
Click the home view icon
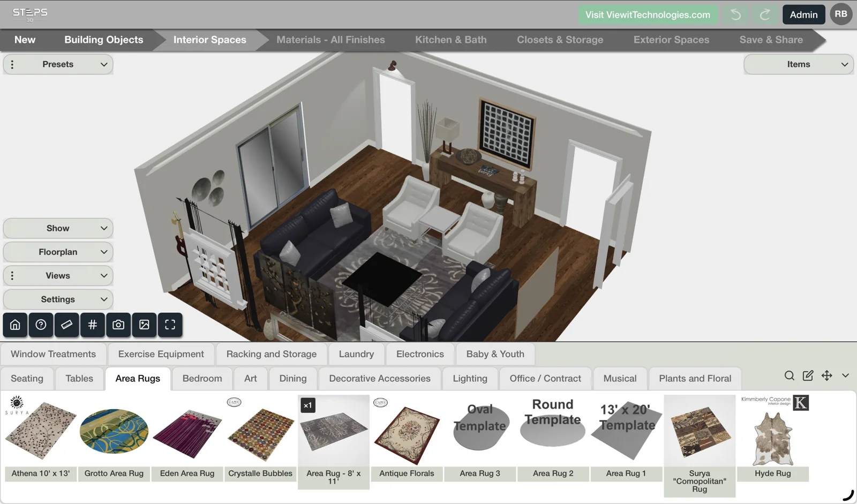[15, 325]
